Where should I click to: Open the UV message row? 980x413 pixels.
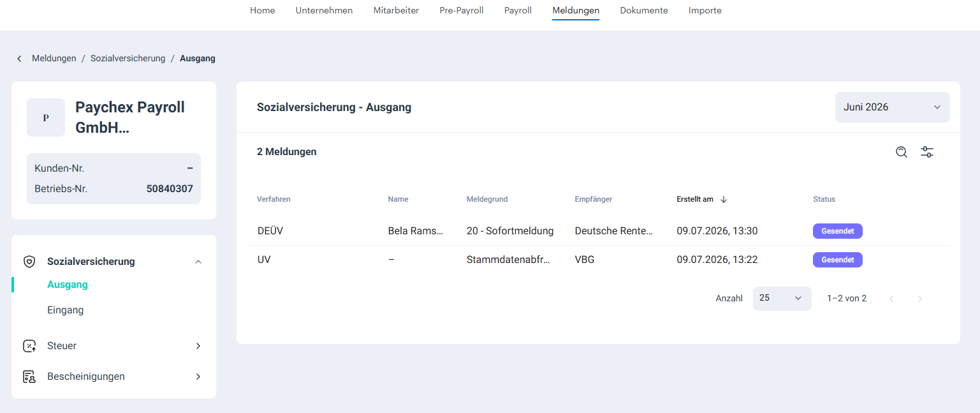pos(598,260)
